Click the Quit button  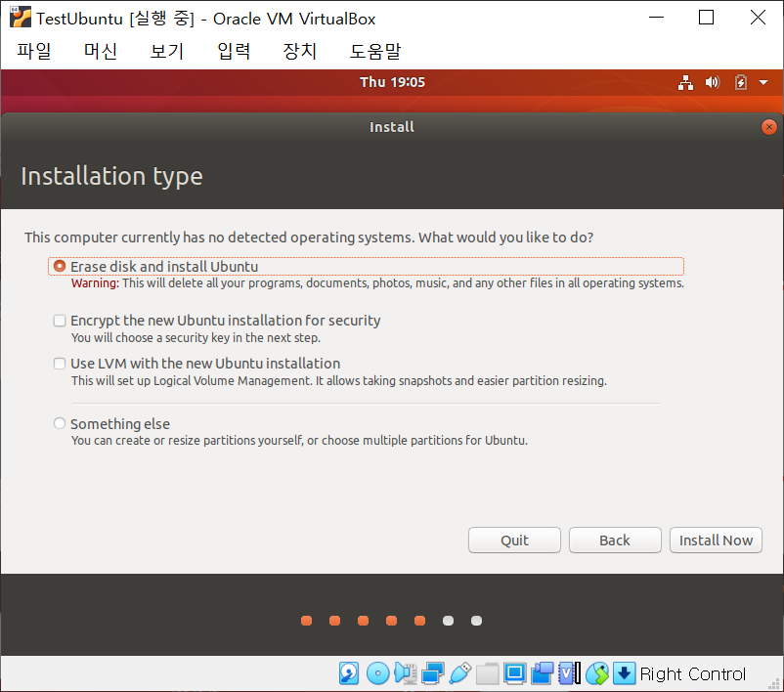pos(514,540)
